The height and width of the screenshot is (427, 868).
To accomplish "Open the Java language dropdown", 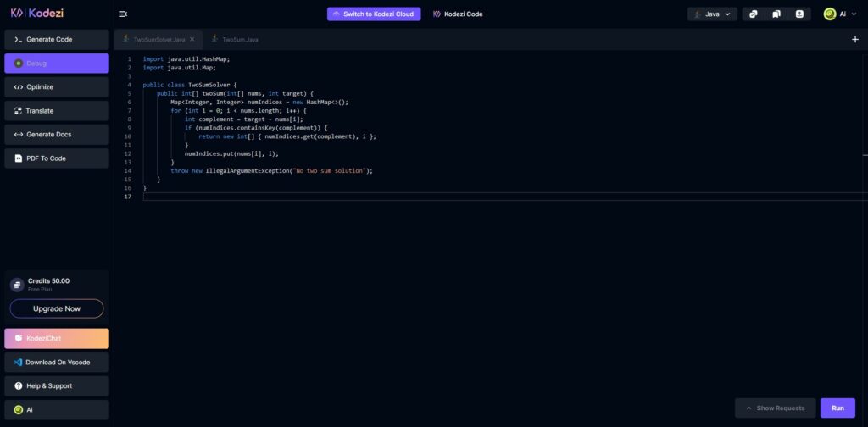I will tap(712, 14).
